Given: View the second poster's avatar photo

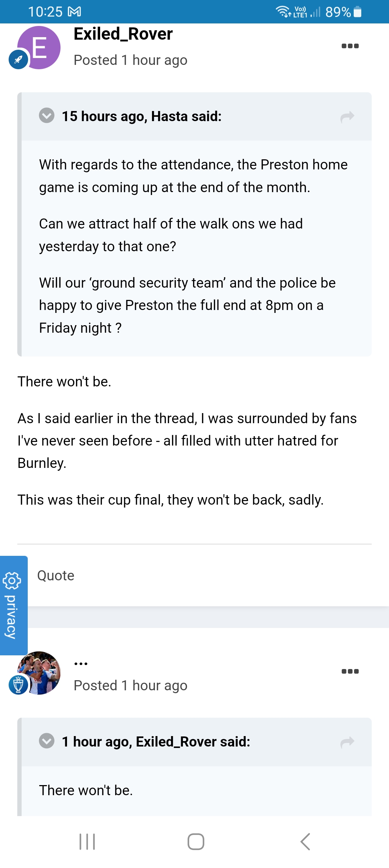Looking at the screenshot, I should point(40,672).
